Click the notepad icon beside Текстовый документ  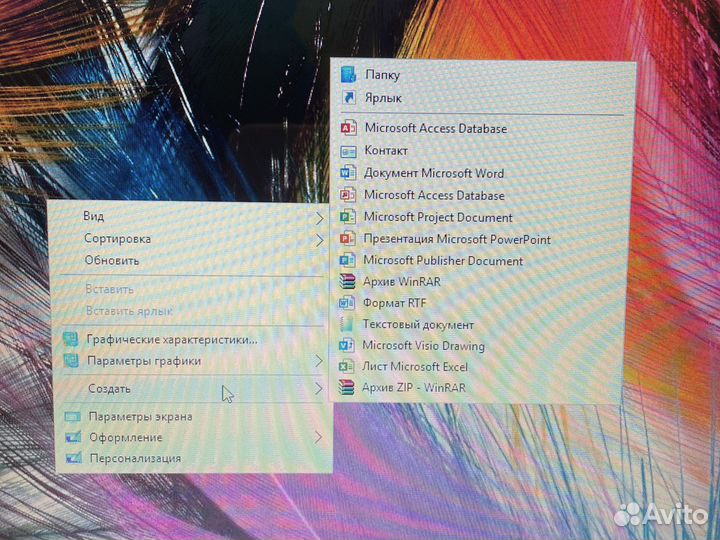click(346, 324)
